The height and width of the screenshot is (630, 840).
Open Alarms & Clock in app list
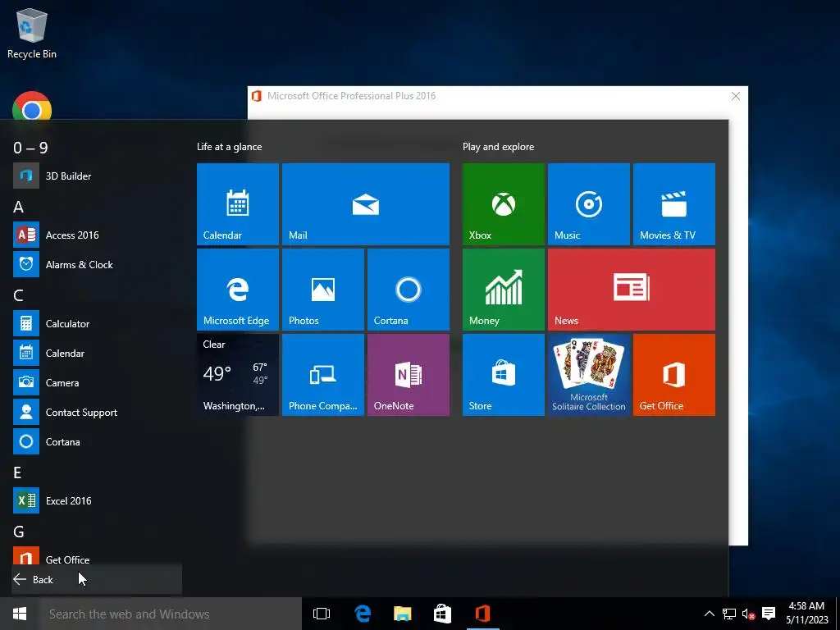(97, 264)
